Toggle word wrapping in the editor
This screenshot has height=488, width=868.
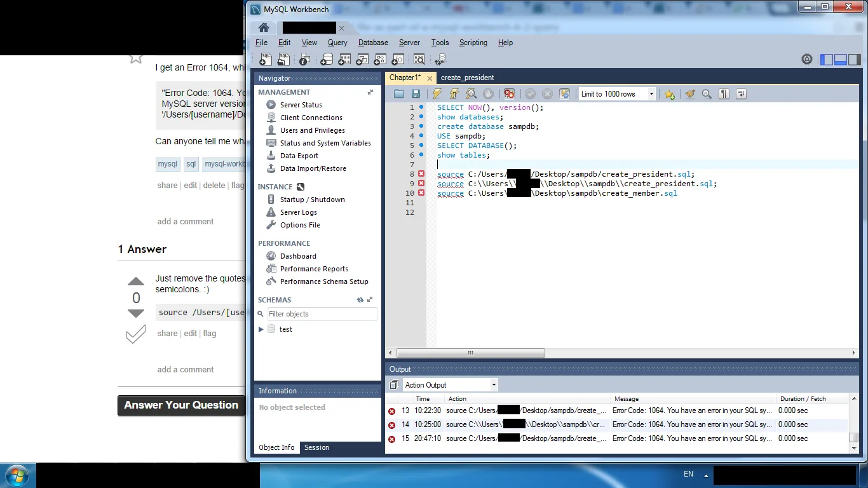741,94
